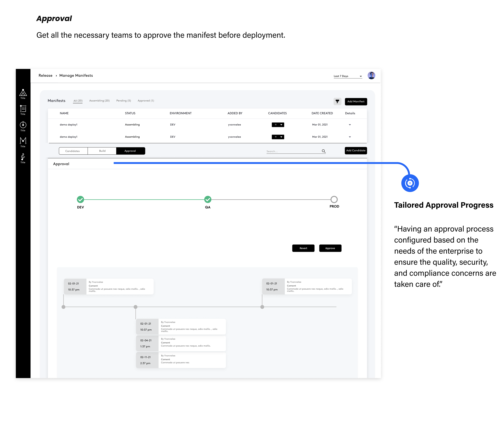Click the DEV stage green checkmark
The height and width of the screenshot is (447, 504).
80,199
